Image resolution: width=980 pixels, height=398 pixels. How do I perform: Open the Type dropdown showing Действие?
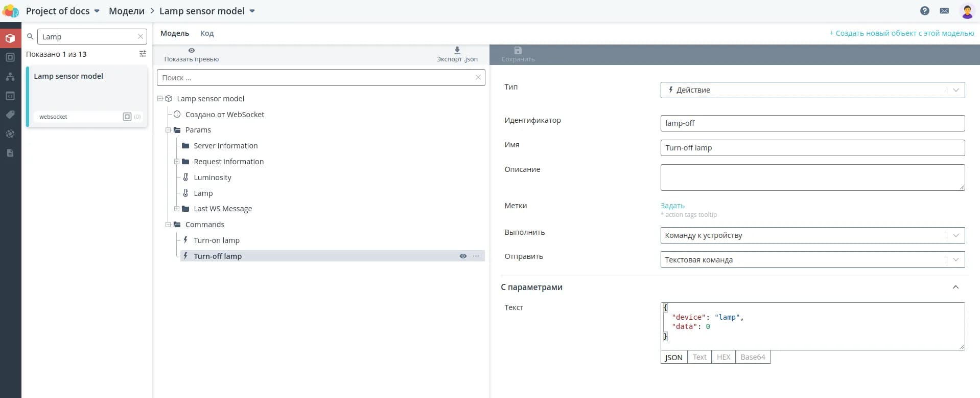(812, 90)
